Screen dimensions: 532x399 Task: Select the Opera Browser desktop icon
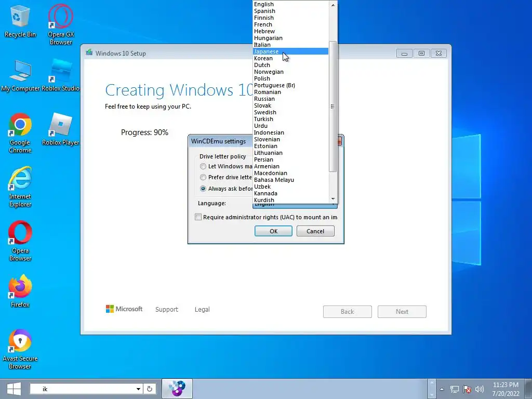pos(20,241)
